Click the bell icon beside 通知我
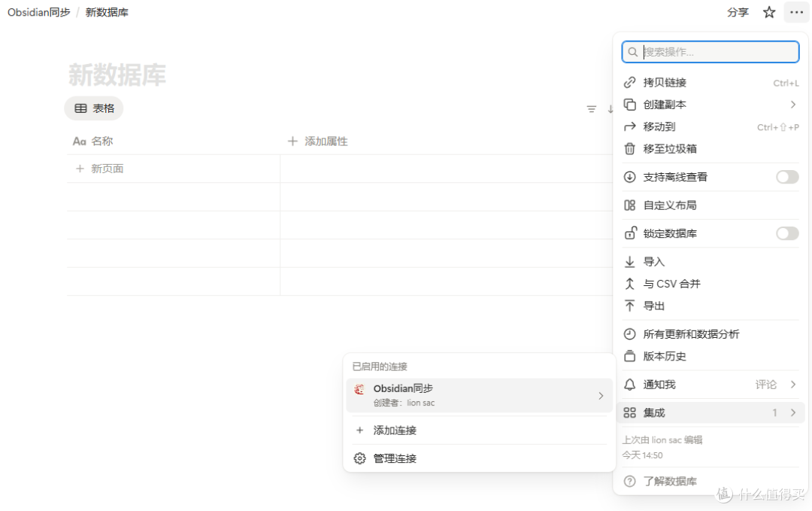 [630, 385]
